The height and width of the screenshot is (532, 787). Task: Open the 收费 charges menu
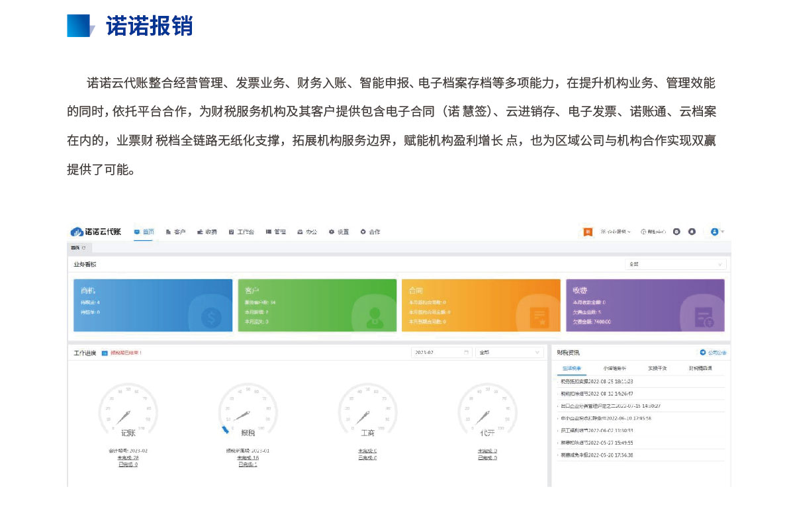pos(207,232)
